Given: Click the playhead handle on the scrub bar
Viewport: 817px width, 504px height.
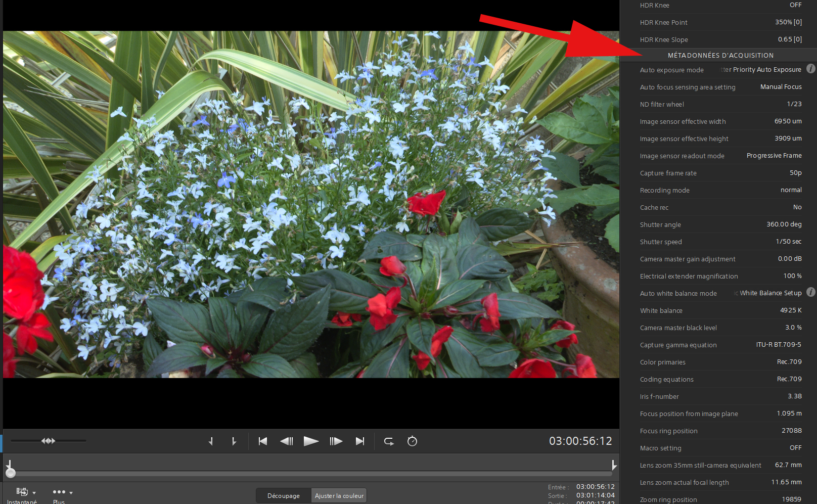Looking at the screenshot, I should pos(11,473).
